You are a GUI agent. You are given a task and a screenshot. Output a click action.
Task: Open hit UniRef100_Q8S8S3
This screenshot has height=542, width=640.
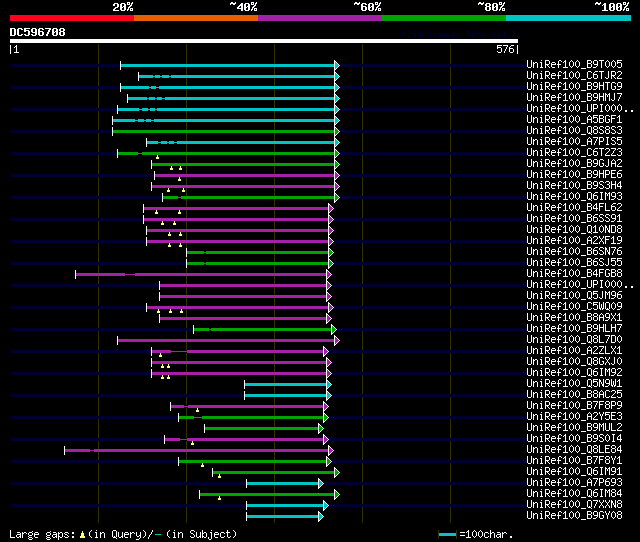(x=574, y=130)
